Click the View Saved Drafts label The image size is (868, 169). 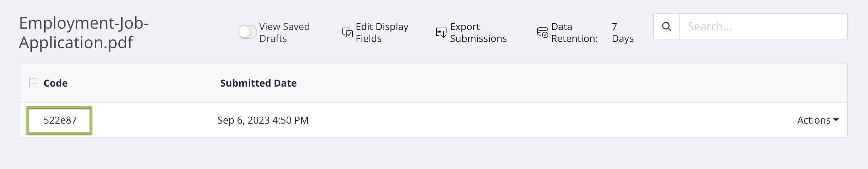click(x=284, y=32)
